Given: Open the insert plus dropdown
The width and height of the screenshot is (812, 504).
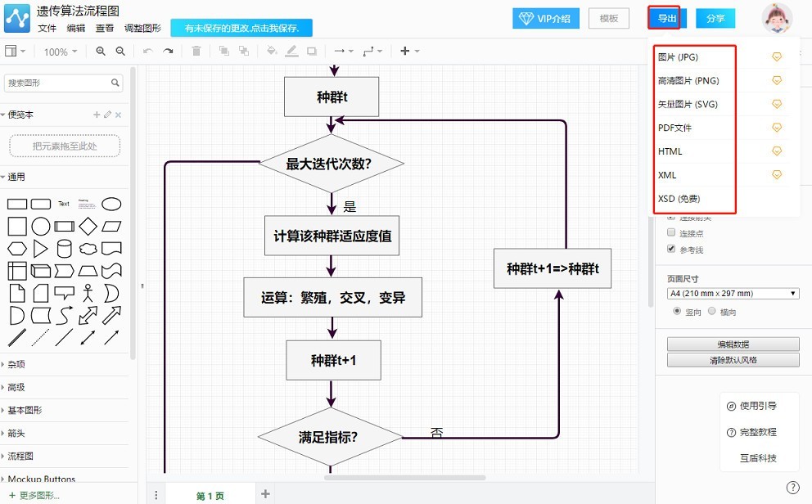Looking at the screenshot, I should (x=409, y=51).
